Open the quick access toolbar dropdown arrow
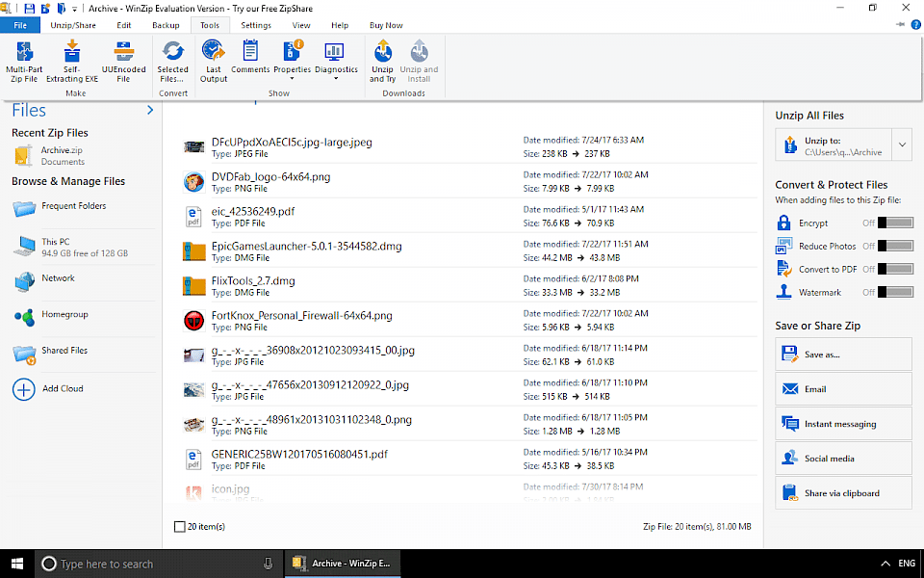 click(74, 9)
